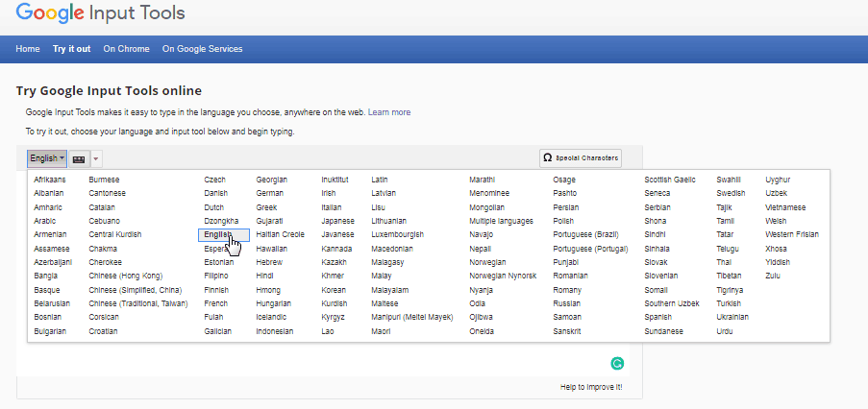Select Urdu language option
This screenshot has width=868, height=409.
[x=724, y=331]
